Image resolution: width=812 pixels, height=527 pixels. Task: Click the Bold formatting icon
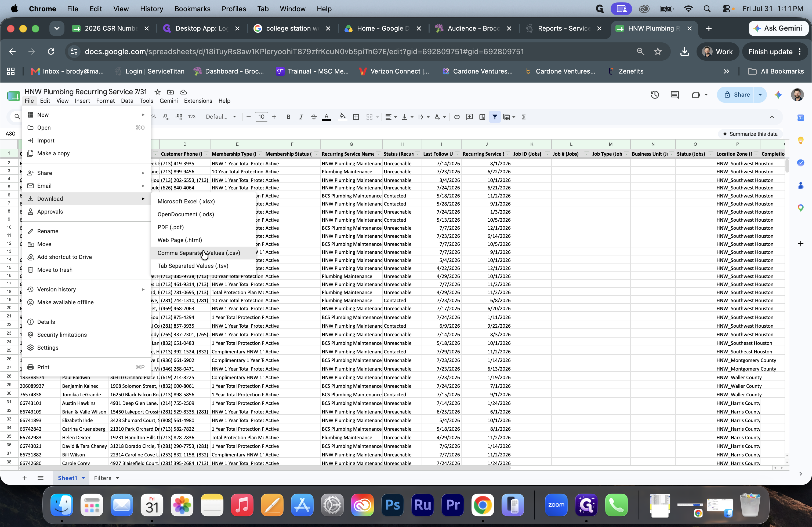point(288,117)
